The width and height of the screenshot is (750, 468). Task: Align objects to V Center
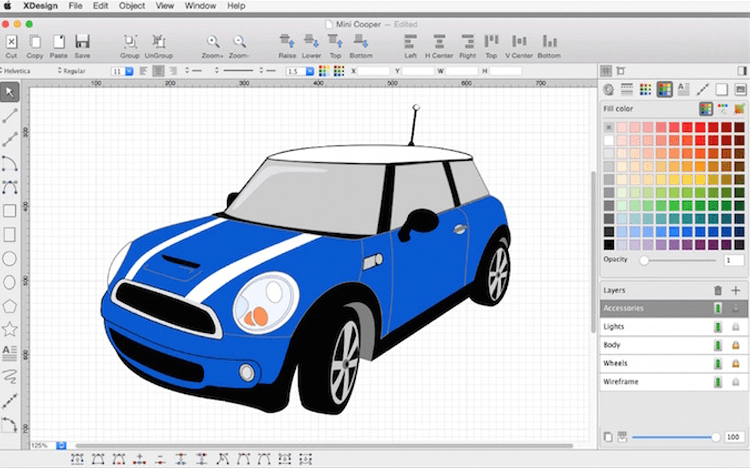(x=519, y=46)
